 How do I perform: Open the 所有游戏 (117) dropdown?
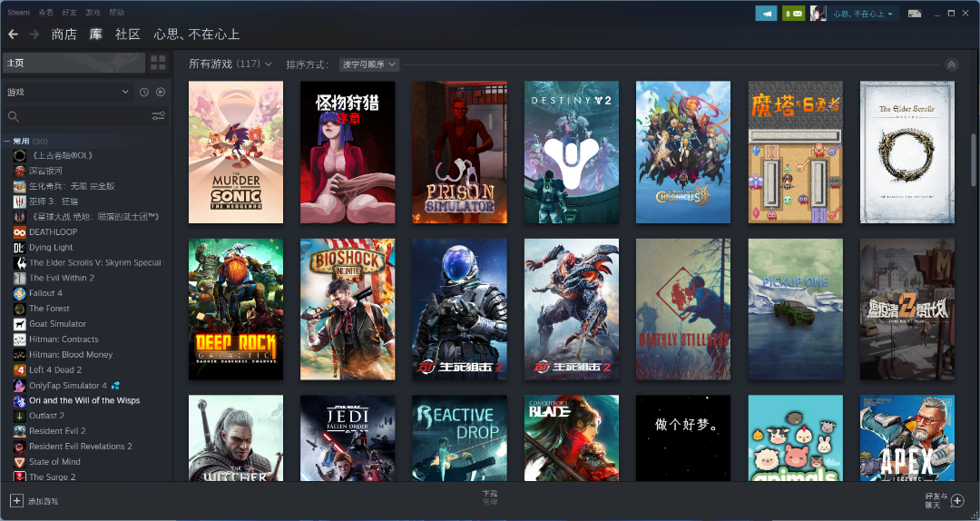230,64
